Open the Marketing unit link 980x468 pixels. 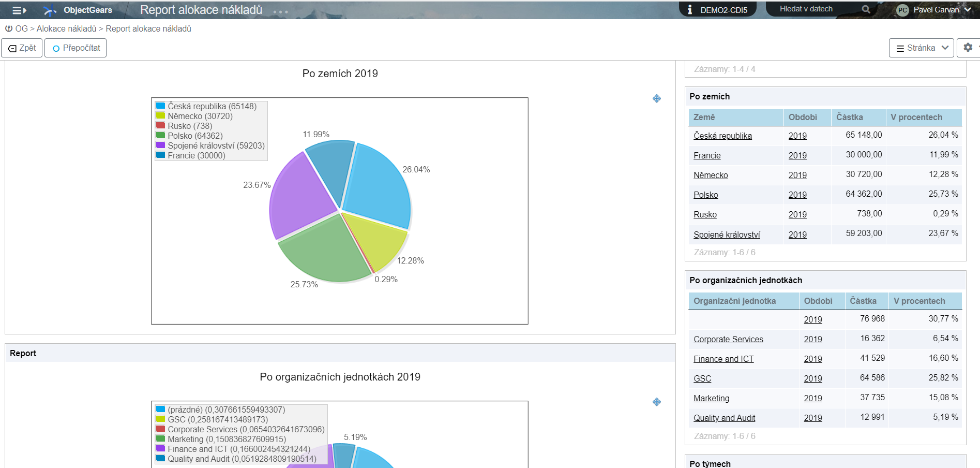click(711, 398)
